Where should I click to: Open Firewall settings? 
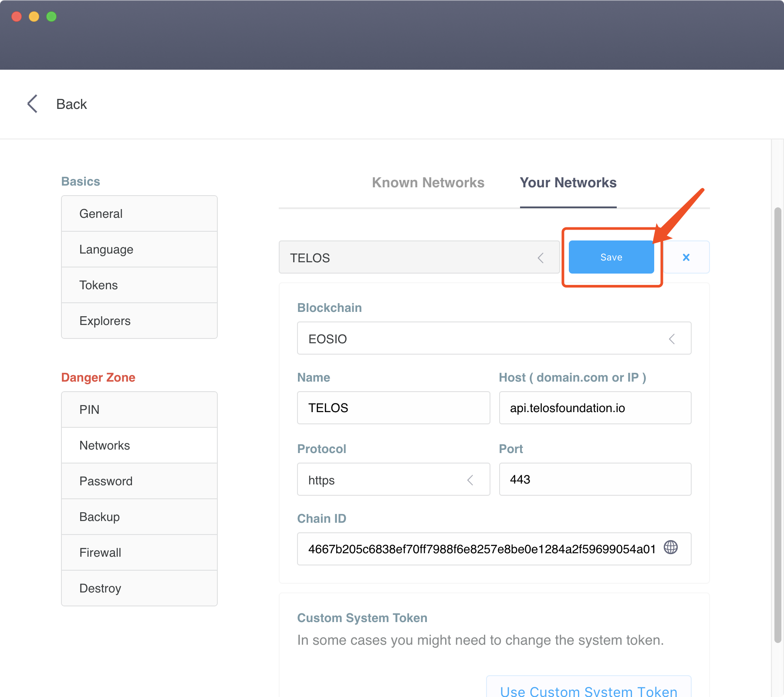click(139, 552)
